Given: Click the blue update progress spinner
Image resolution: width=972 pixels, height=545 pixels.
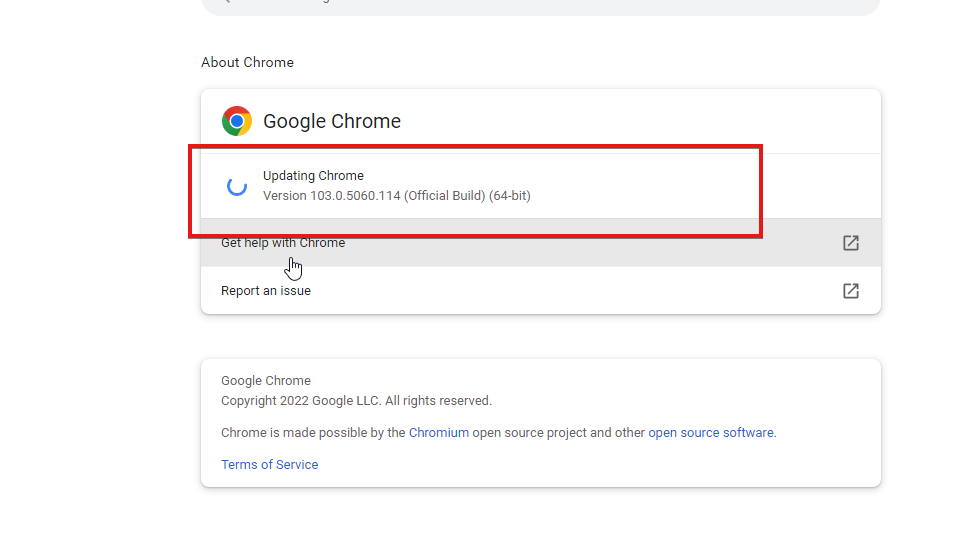Looking at the screenshot, I should click(x=237, y=186).
